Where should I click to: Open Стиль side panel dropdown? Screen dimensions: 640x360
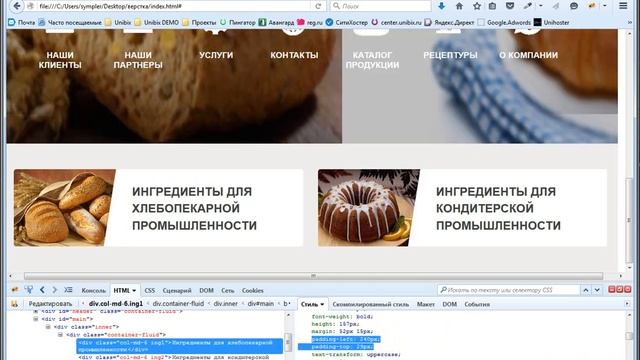(x=322, y=304)
